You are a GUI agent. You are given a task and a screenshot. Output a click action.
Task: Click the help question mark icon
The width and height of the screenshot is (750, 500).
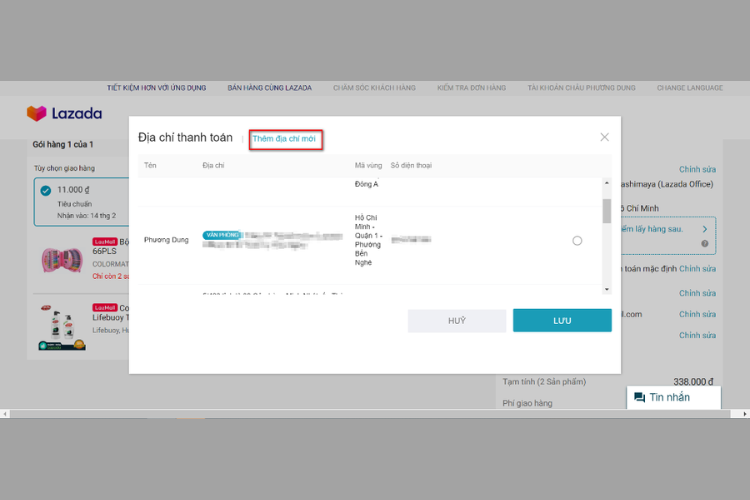pyautogui.click(x=705, y=244)
